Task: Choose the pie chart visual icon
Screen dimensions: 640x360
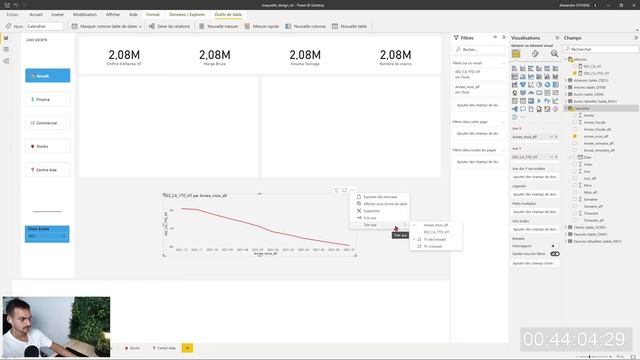Action: pyautogui.click(x=539, y=84)
